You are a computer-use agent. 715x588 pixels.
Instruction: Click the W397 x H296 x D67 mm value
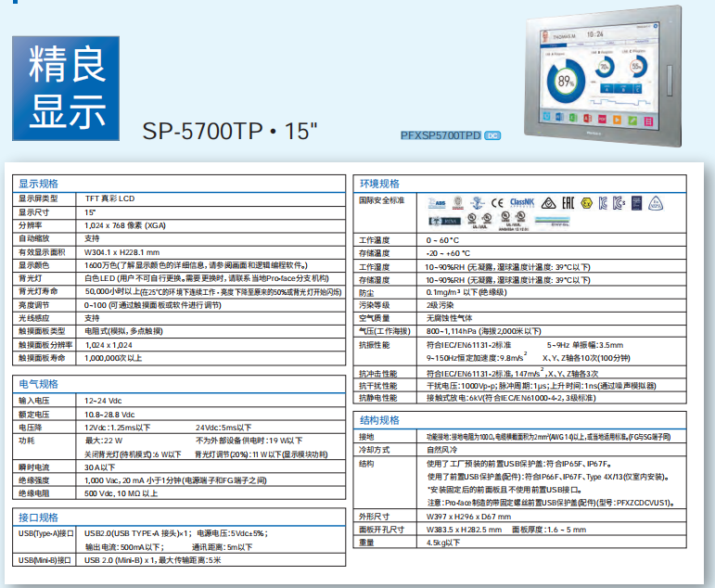coord(468,517)
